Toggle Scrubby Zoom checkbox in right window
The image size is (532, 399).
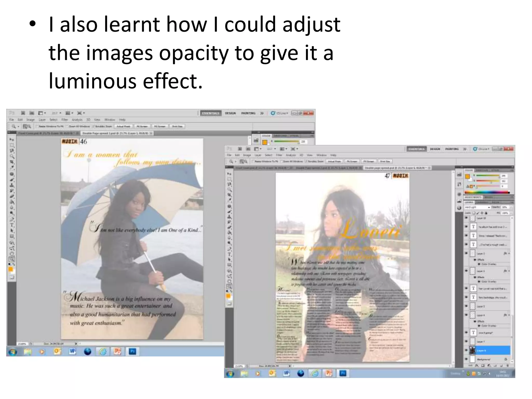click(306, 161)
